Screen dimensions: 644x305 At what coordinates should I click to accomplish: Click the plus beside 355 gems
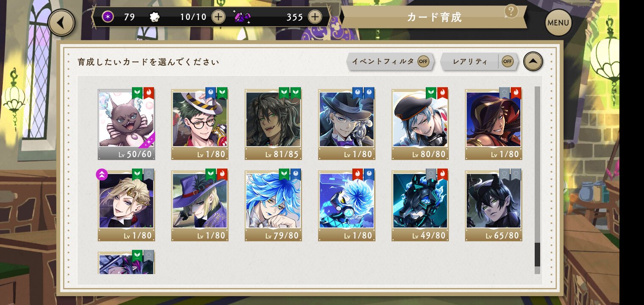pyautogui.click(x=314, y=17)
